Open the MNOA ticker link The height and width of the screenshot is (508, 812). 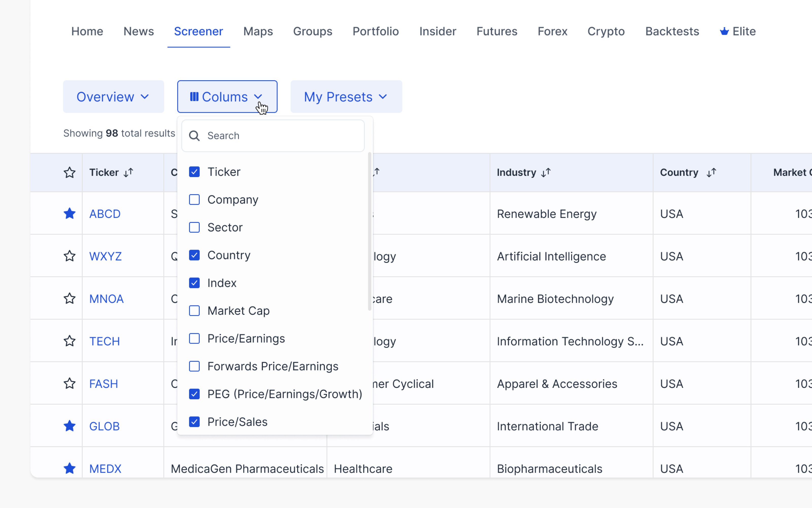106,299
